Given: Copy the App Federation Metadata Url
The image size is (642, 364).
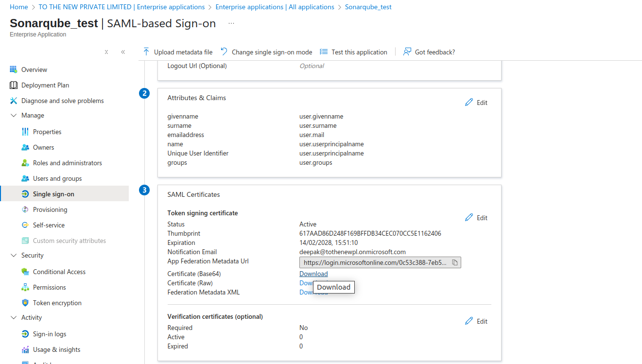Looking at the screenshot, I should click(x=455, y=262).
